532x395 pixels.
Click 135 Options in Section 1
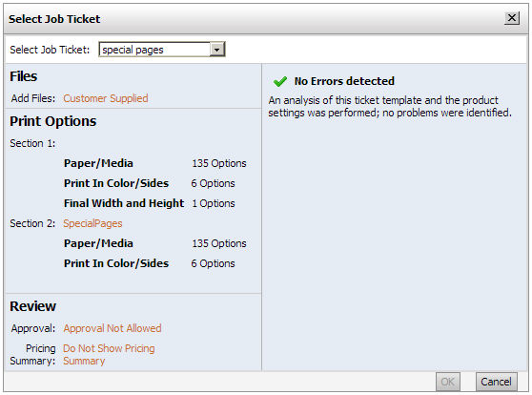pyautogui.click(x=219, y=163)
